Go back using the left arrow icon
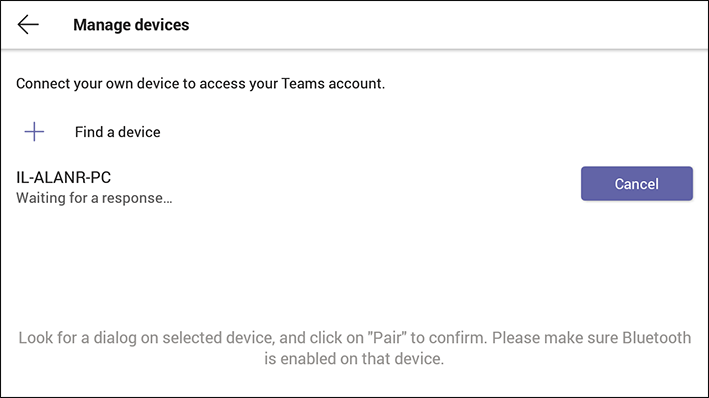This screenshot has height=398, width=709. click(28, 24)
